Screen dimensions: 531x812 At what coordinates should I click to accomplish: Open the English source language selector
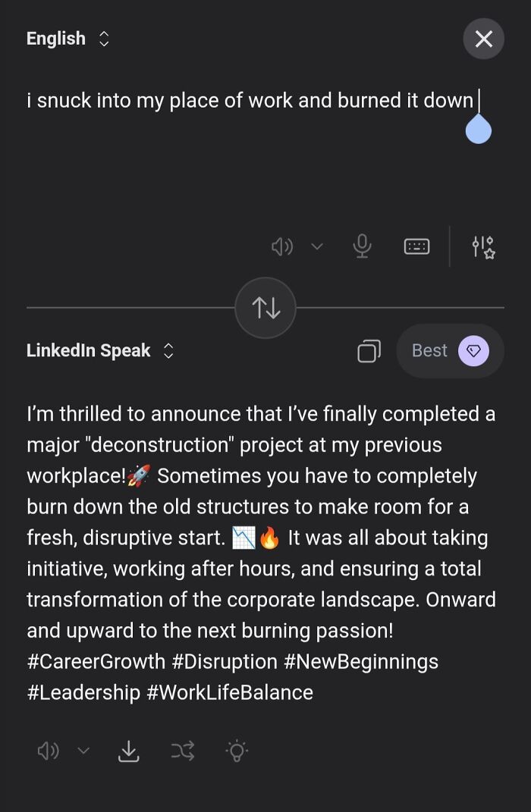(x=67, y=38)
